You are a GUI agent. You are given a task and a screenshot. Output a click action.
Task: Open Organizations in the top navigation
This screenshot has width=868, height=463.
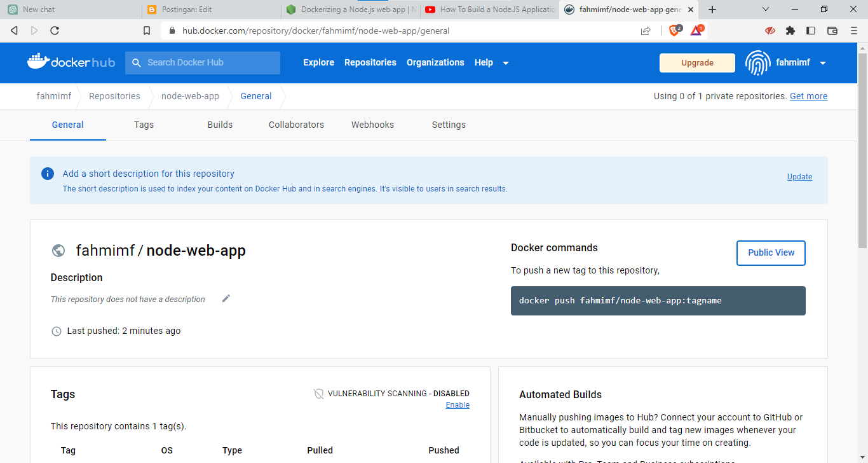pyautogui.click(x=435, y=62)
